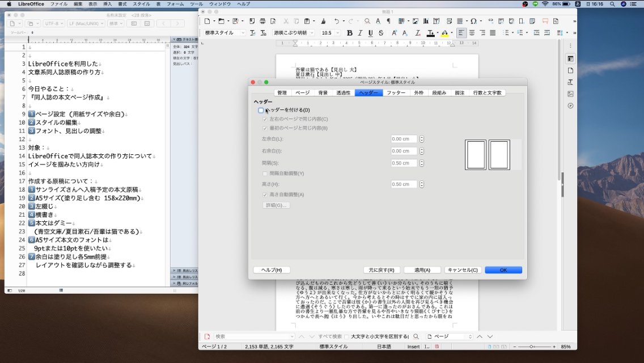Image resolution: width=644 pixels, height=363 pixels.
Task: Click the 詳細(G)... button
Action: click(276, 205)
